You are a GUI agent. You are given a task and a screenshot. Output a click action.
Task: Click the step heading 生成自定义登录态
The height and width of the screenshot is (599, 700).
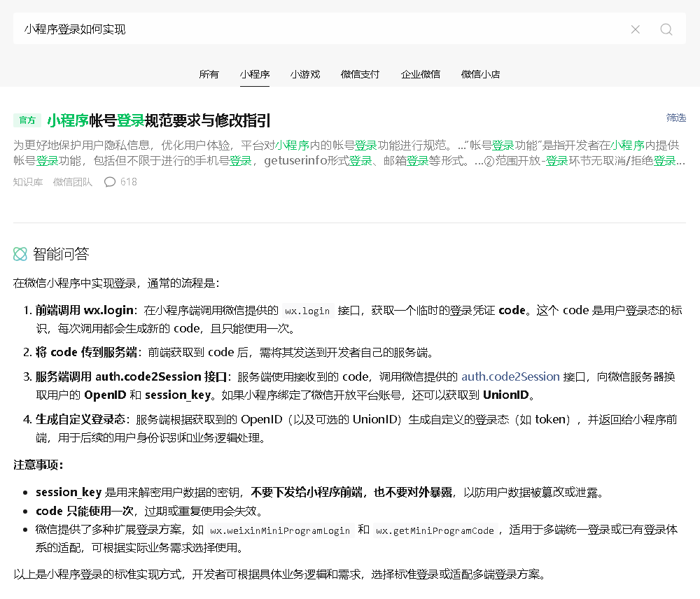[80, 419]
